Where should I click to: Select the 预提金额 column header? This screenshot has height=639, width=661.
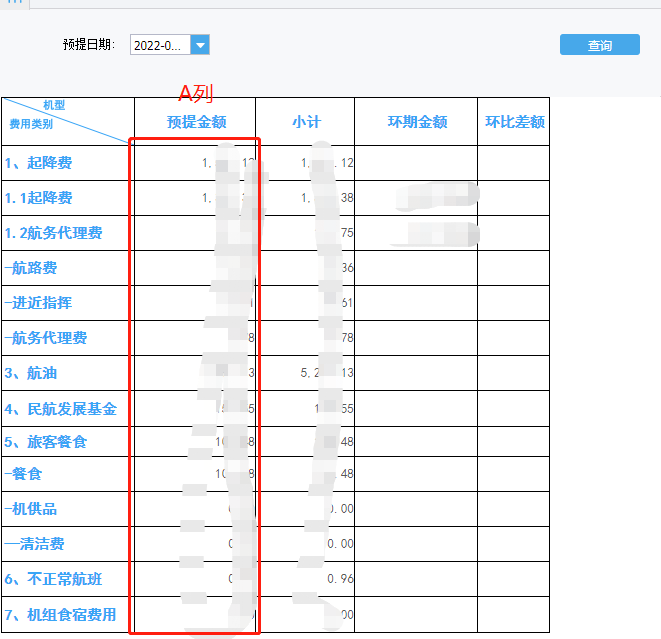[x=196, y=122]
